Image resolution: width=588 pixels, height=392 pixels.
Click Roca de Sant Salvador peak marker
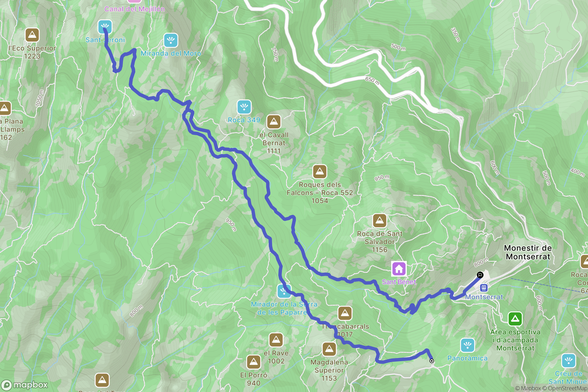coord(380,221)
